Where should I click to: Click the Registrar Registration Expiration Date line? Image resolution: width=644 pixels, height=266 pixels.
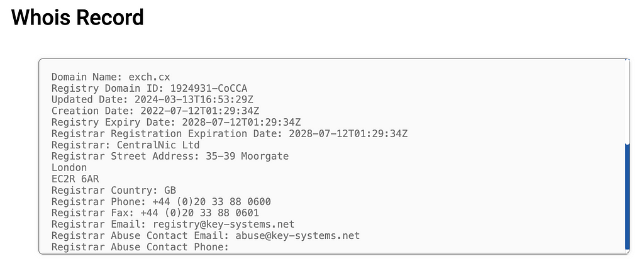(x=229, y=133)
